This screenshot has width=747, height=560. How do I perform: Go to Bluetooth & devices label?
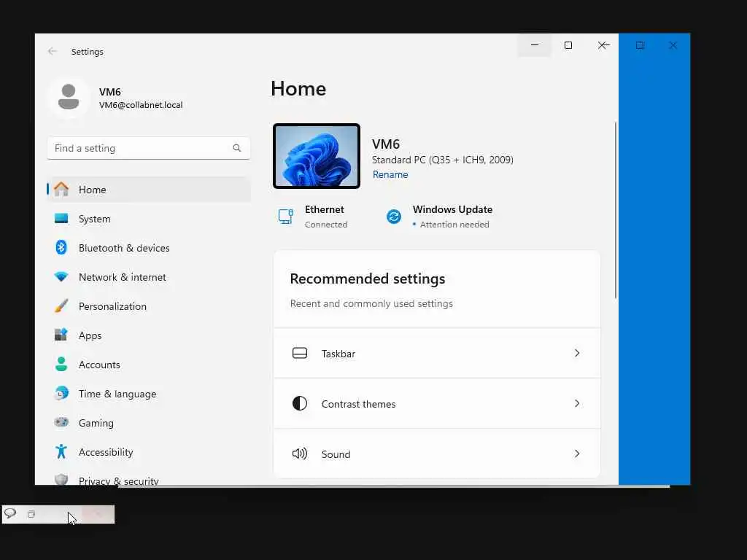[124, 248]
